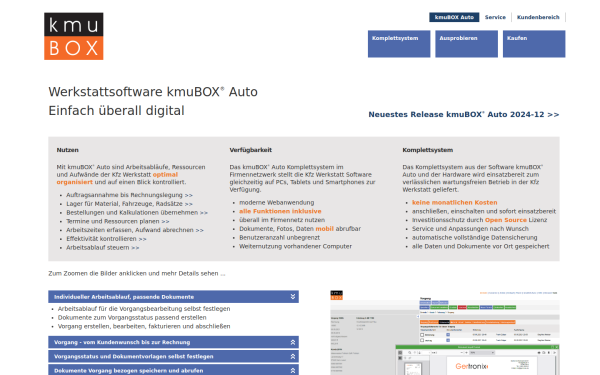Image resolution: width=600 pixels, height=375 pixels.
Task: Open 'Arbeitsablauf steuern >>' link
Action: (x=103, y=248)
